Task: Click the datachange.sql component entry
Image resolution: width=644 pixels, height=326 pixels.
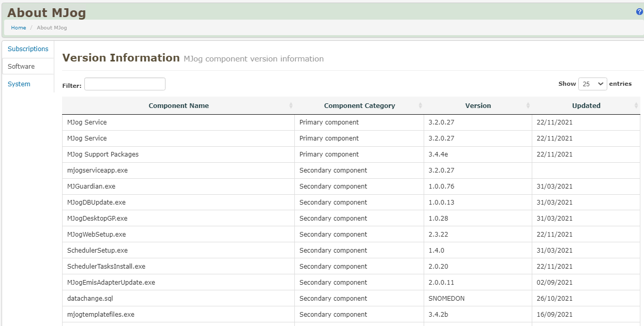Action: pyautogui.click(x=90, y=299)
